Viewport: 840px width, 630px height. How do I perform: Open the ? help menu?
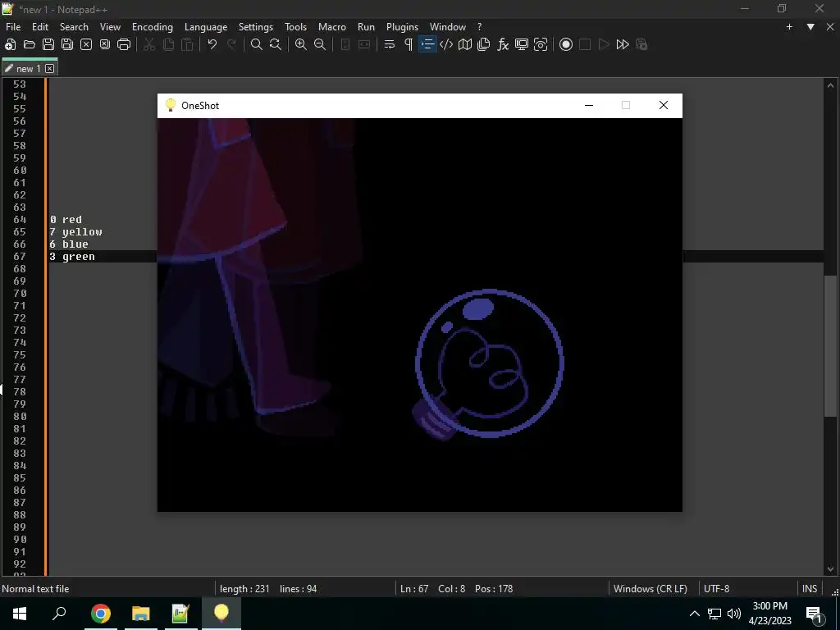[x=479, y=27]
